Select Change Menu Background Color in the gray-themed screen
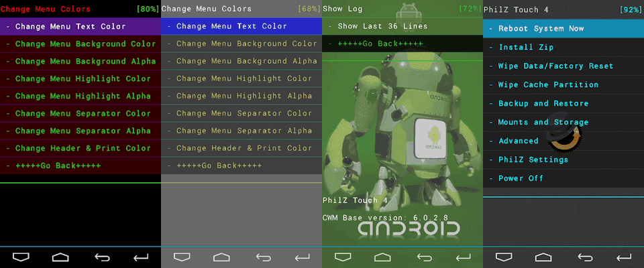644x268 pixels. point(241,44)
